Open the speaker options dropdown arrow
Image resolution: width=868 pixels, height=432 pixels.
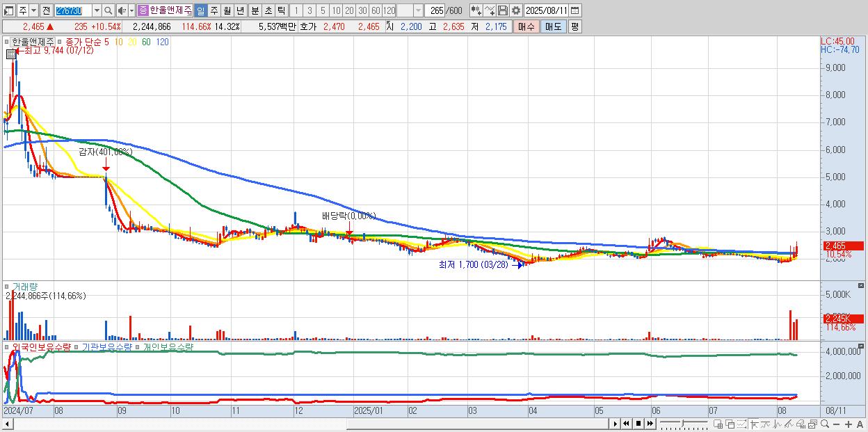pyautogui.click(x=131, y=10)
